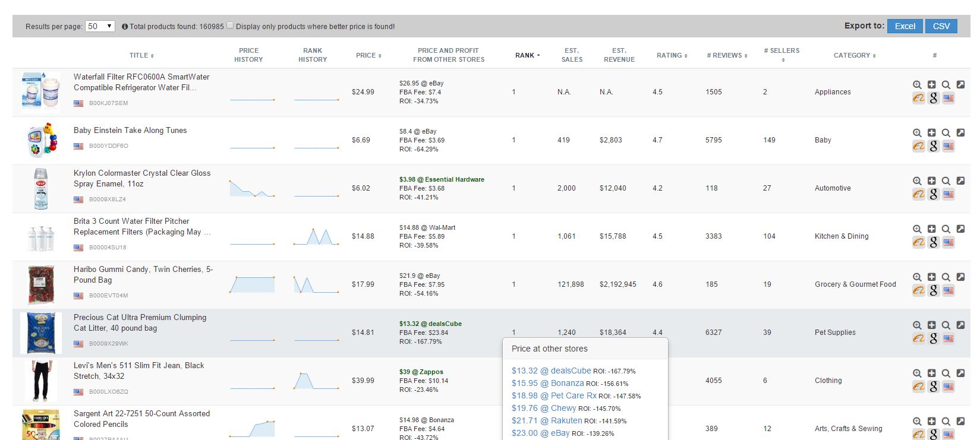Click Google icon in Brita Filter row

pos(934,242)
